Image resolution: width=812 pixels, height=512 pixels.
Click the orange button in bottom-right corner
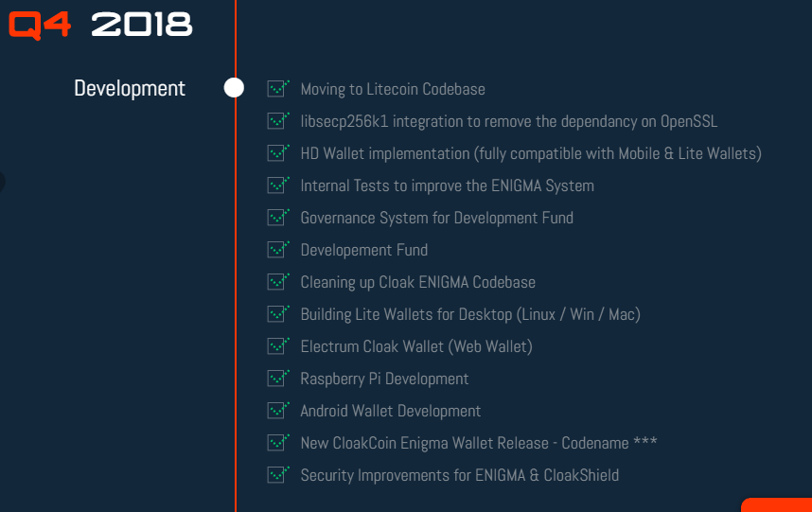coord(777,505)
